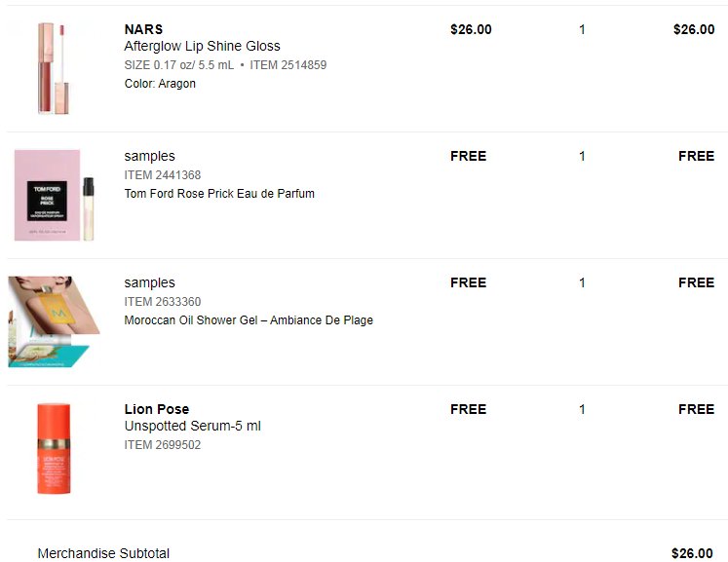Image resolution: width=728 pixels, height=562 pixels.
Task: Click the NARS unit price $26.00
Action: (x=471, y=29)
